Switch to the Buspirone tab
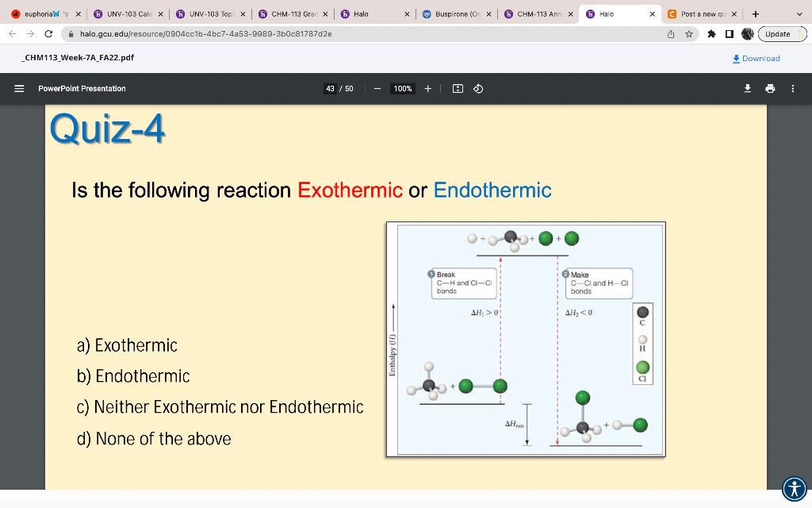 point(453,13)
